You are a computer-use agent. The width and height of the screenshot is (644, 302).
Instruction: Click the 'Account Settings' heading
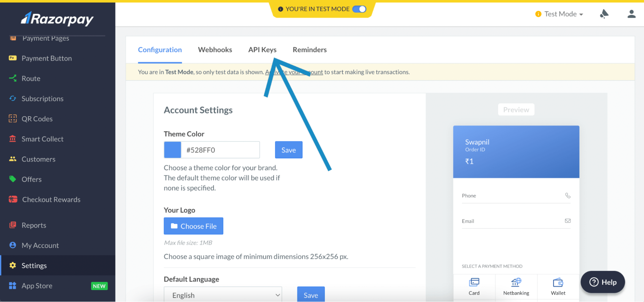pos(198,110)
